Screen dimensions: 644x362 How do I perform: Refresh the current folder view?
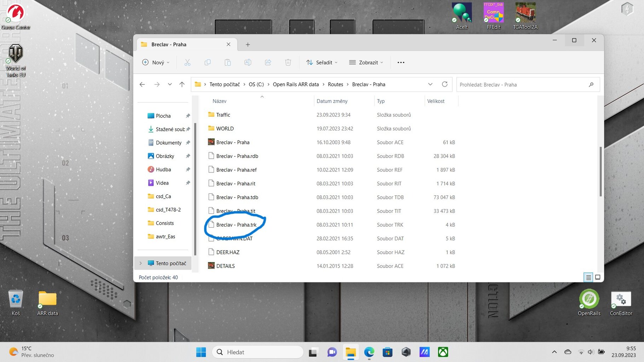[x=445, y=84]
